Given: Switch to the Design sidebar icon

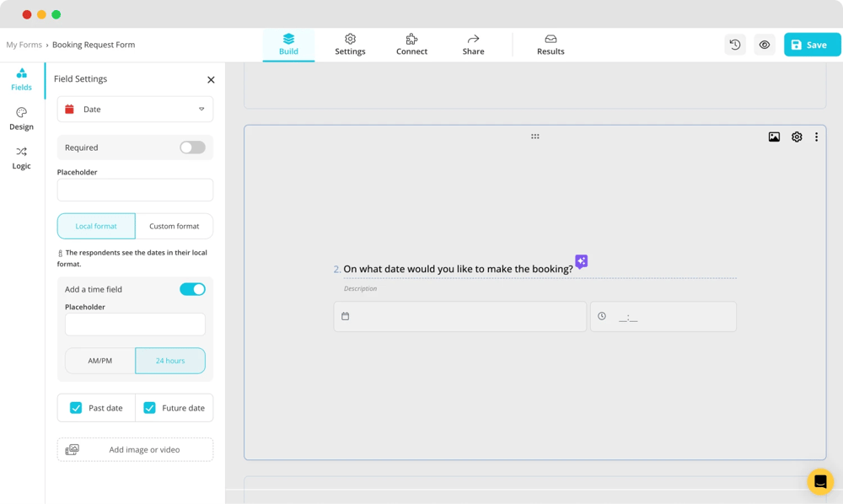Looking at the screenshot, I should pos(21,120).
